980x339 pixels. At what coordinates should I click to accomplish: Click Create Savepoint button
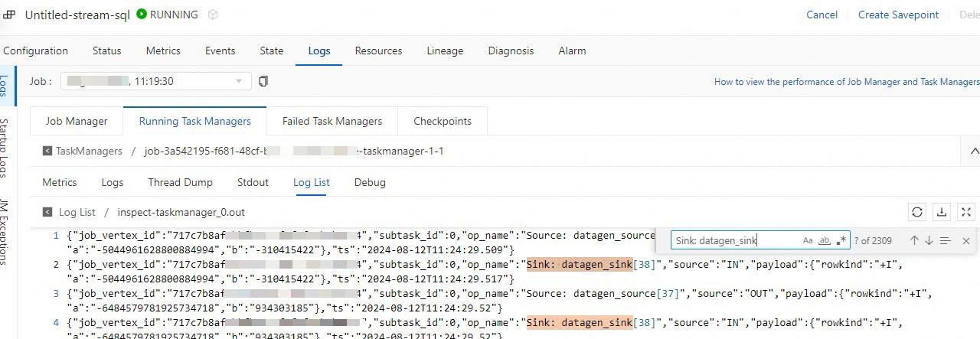tap(898, 15)
